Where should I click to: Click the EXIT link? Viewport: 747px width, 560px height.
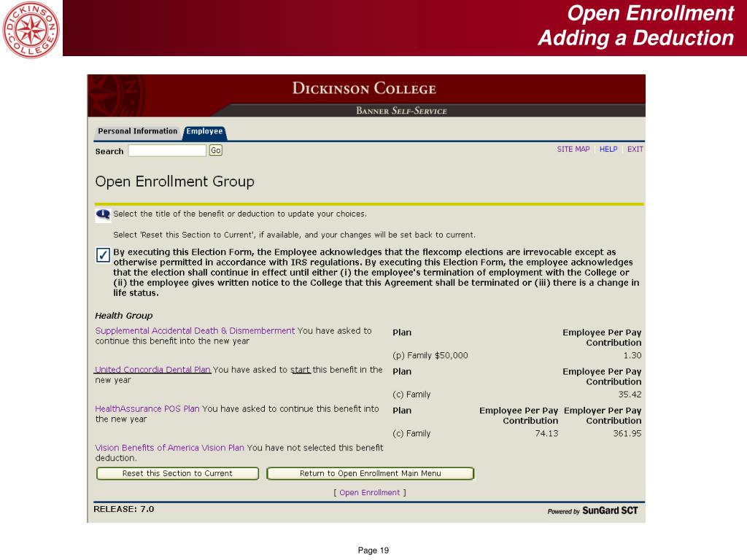[x=635, y=149]
